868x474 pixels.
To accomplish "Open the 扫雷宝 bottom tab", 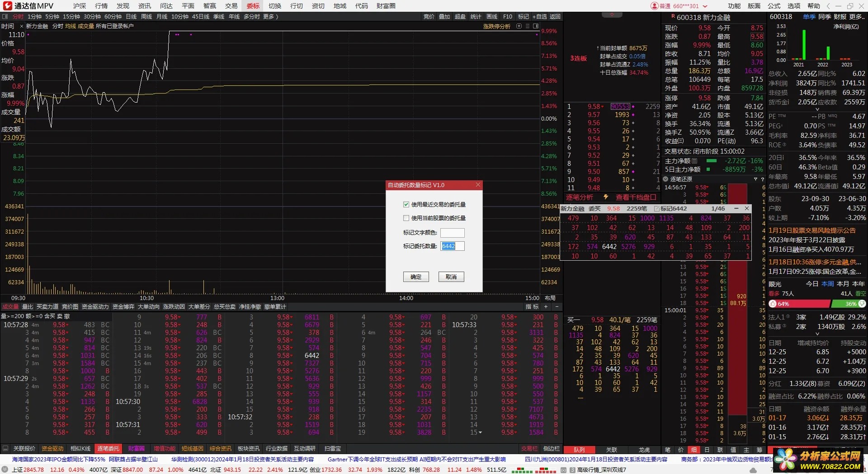I will [x=332, y=449].
